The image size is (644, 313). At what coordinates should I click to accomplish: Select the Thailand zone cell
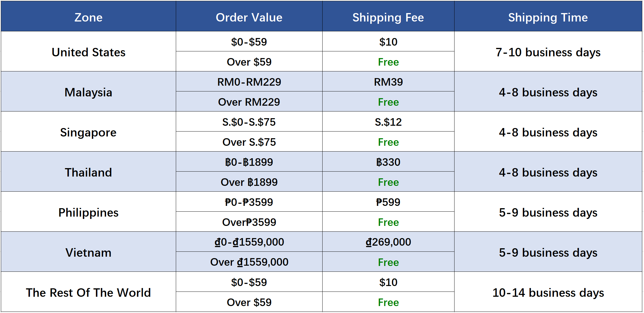88,172
